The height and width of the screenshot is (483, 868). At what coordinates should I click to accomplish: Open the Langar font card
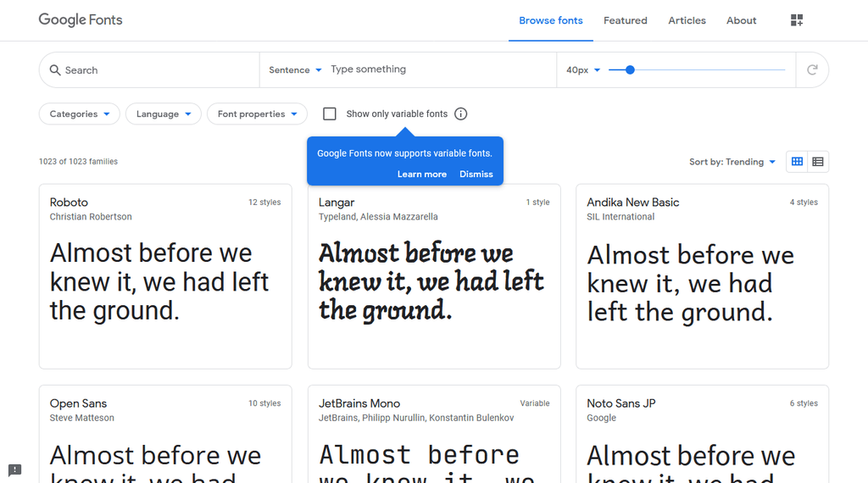434,276
